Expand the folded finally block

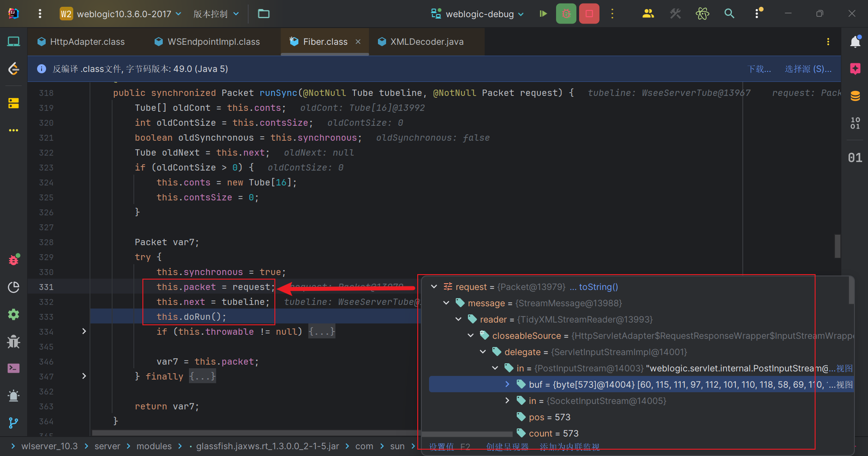coord(84,376)
